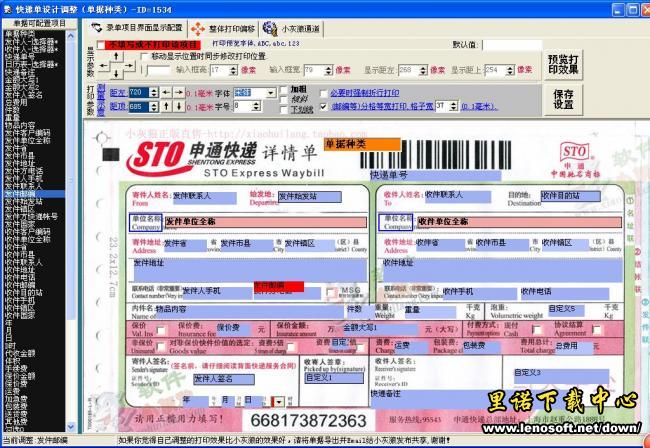Image resolution: width=650 pixels, height=448 pixels.
Task: Open the 字体 font dropdown
Action: click(x=271, y=93)
